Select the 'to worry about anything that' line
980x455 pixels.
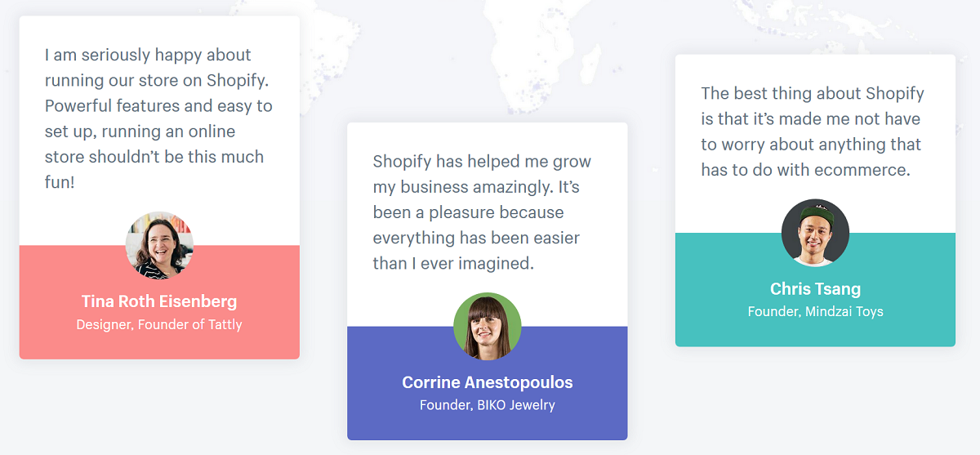811,145
